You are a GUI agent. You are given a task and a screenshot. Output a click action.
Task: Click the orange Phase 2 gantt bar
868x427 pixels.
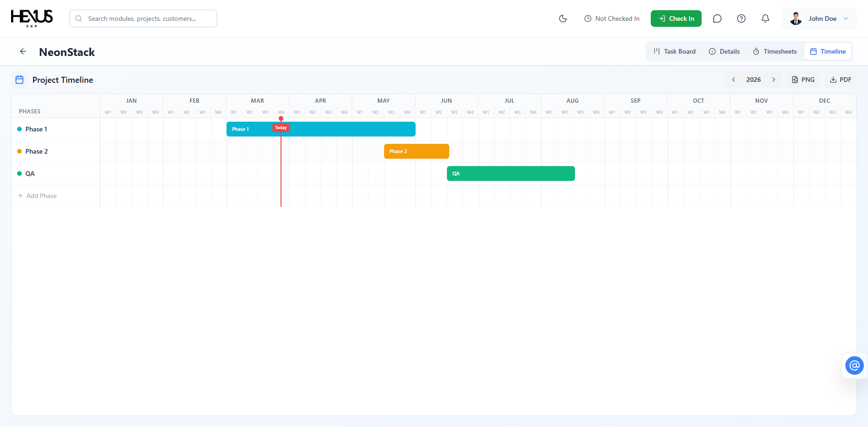pos(416,151)
